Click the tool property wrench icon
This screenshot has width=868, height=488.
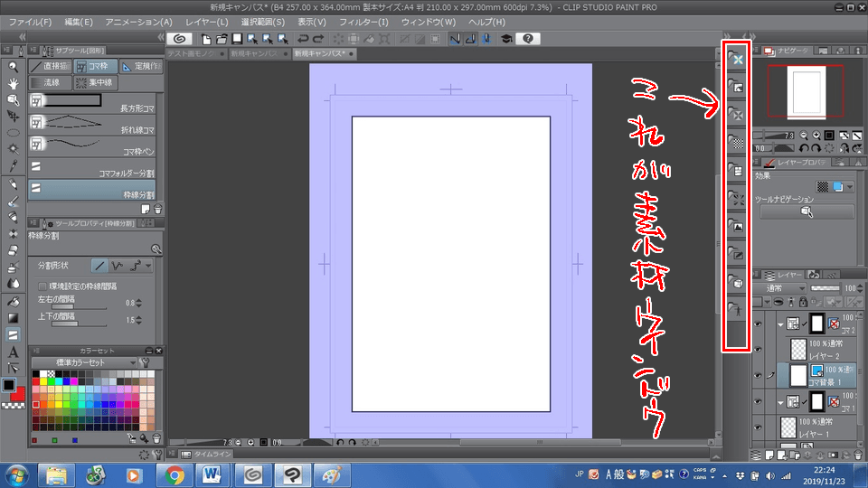point(156,249)
